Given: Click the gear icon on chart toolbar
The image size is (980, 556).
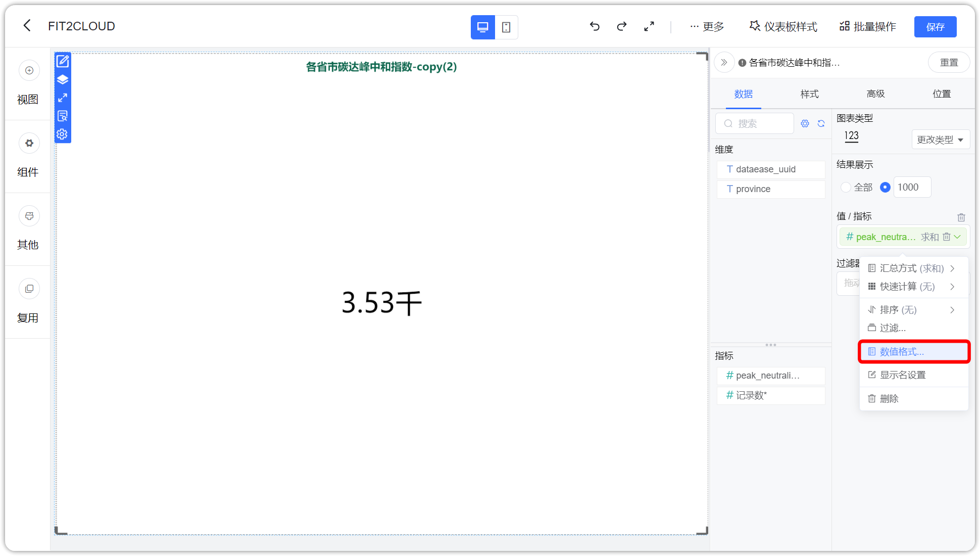Looking at the screenshot, I should point(63,134).
